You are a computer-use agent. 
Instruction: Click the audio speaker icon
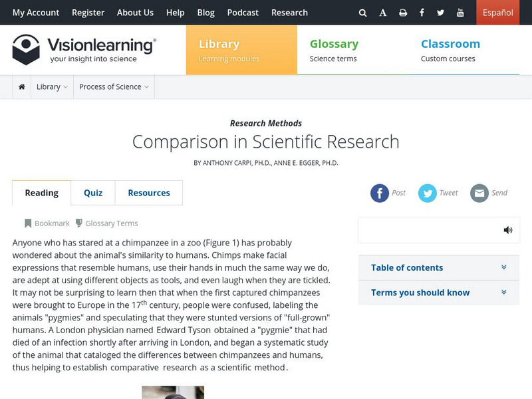508,230
